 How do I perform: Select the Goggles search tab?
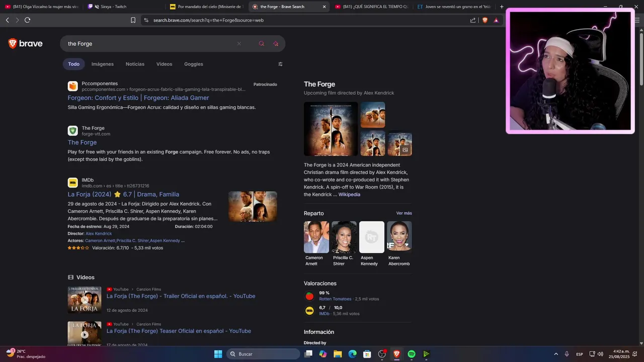point(194,64)
